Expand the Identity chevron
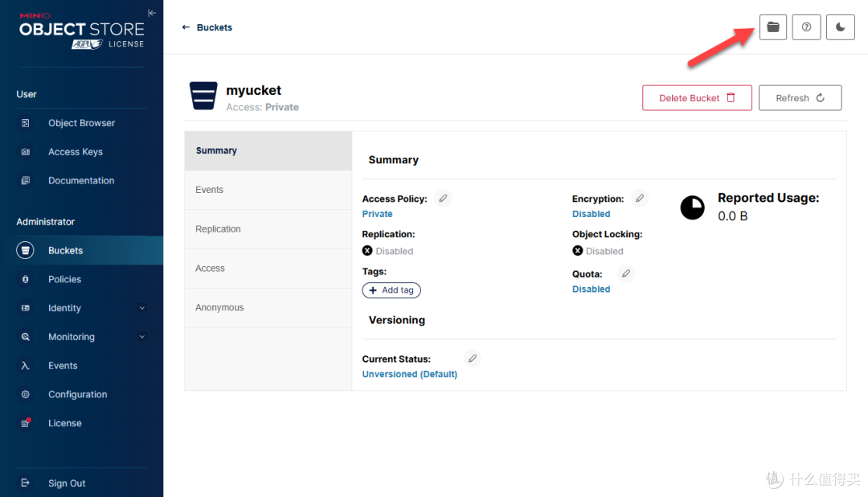 [142, 308]
